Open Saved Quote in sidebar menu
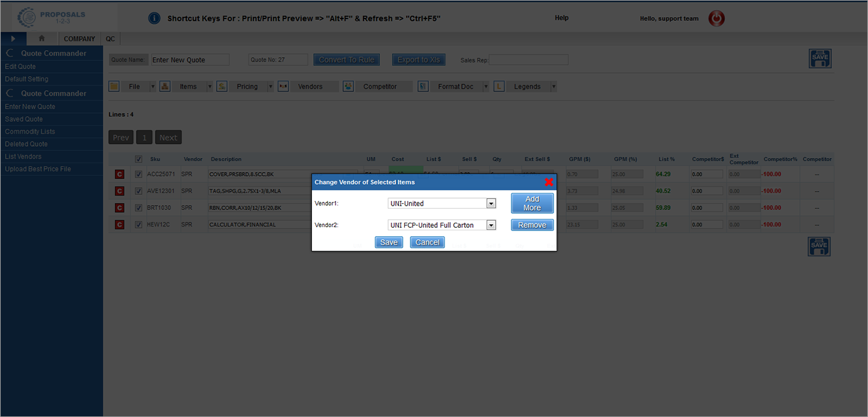 click(x=24, y=119)
